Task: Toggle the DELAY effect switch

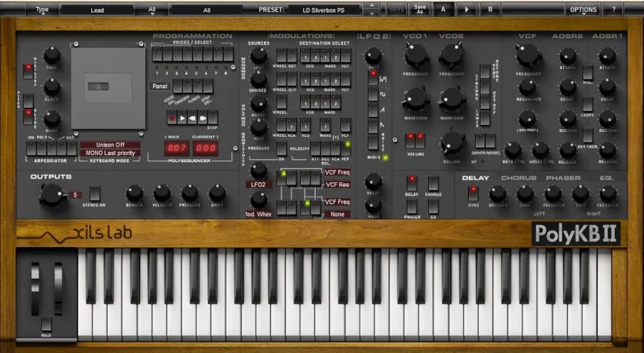Action: click(412, 184)
